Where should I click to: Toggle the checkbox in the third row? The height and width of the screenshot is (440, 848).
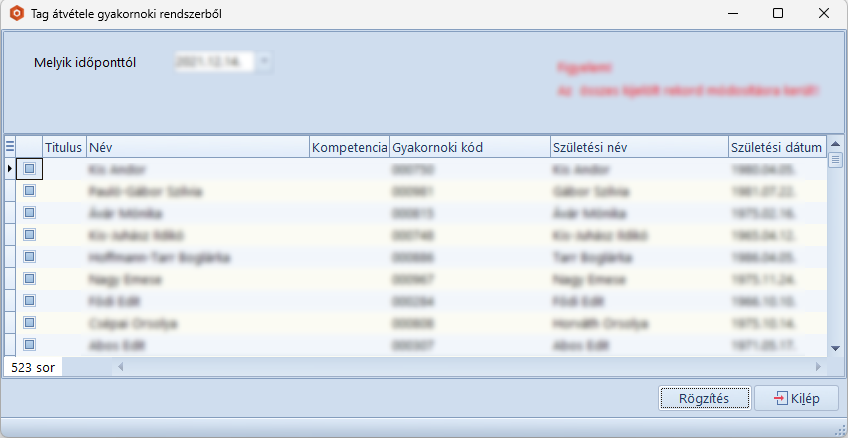[30, 213]
